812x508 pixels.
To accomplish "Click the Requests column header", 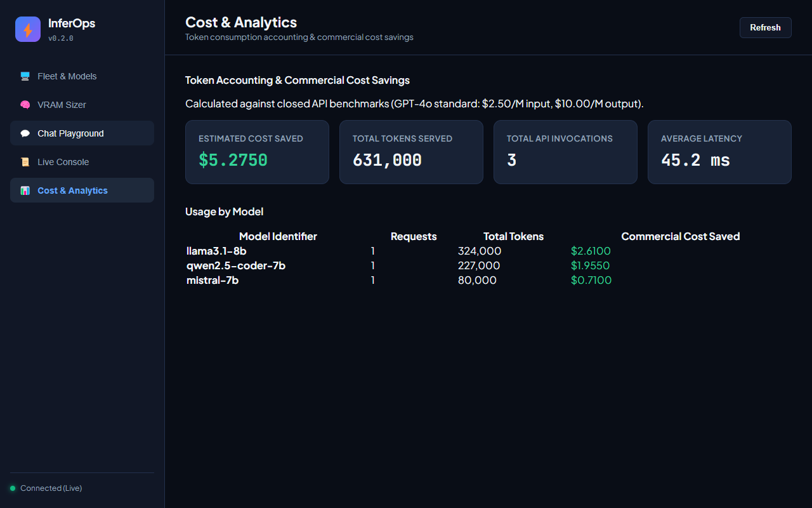I will [414, 236].
